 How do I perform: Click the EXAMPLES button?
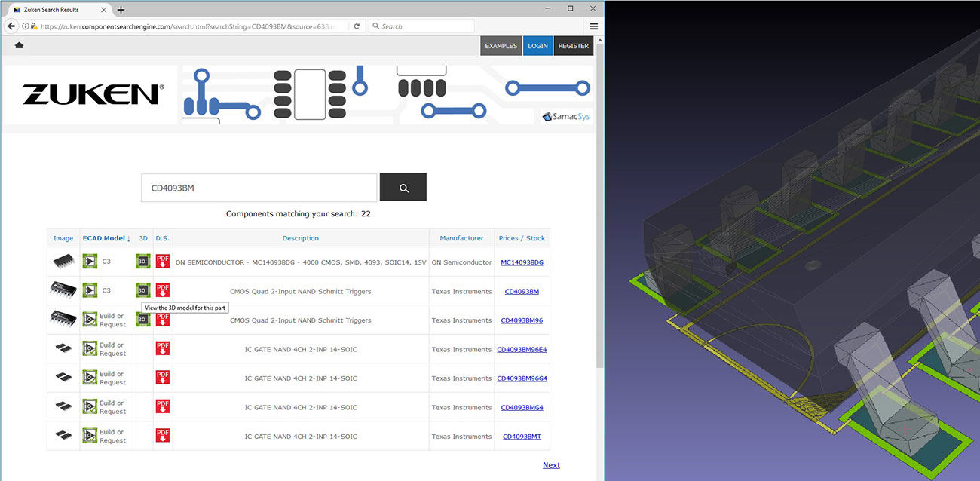(501, 46)
